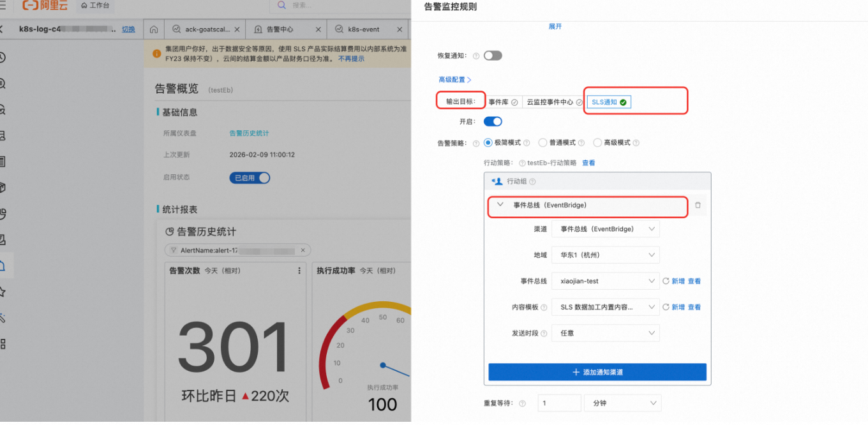Screen dimensions: 868x425
Task: Select 云监控事件中心 output target
Action: tap(554, 102)
